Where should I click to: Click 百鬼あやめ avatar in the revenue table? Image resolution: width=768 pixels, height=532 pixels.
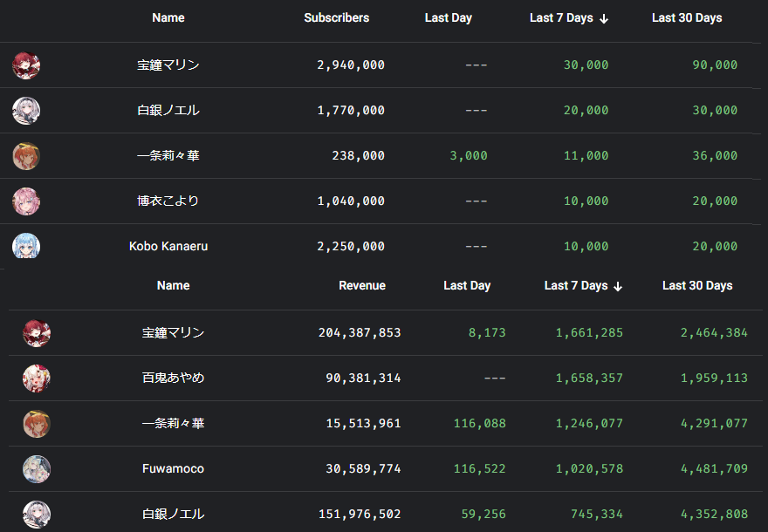[37, 379]
